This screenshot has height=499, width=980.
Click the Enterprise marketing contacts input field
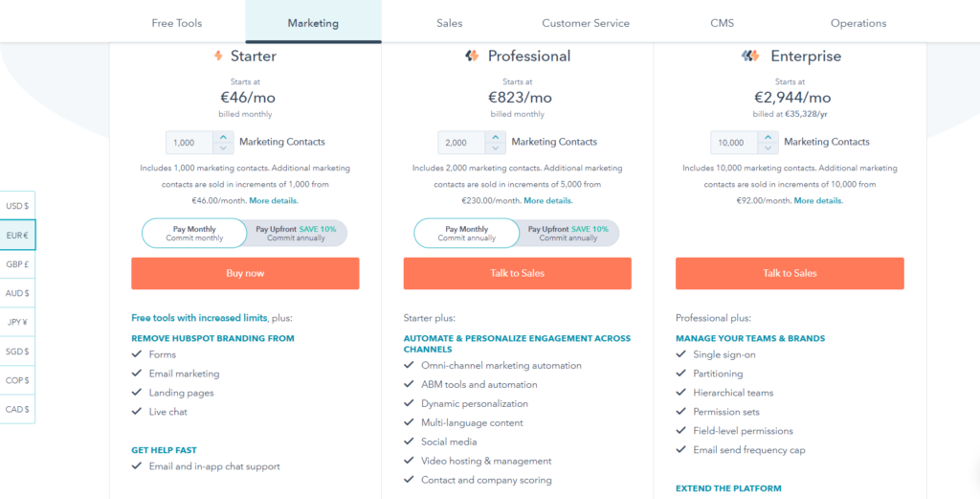[x=734, y=143]
